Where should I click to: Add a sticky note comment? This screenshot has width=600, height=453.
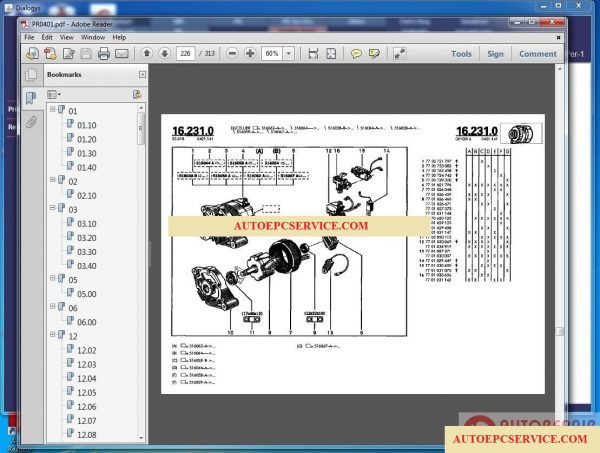coord(356,54)
